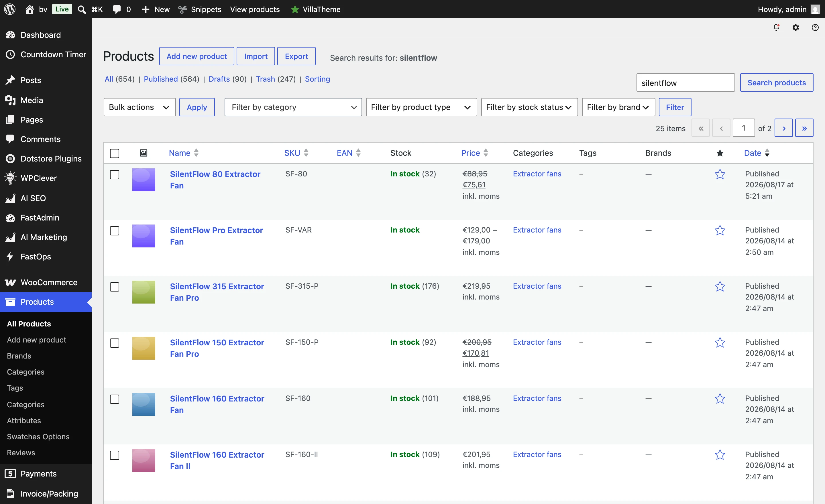
Task: Click the Export button
Action: (296, 56)
